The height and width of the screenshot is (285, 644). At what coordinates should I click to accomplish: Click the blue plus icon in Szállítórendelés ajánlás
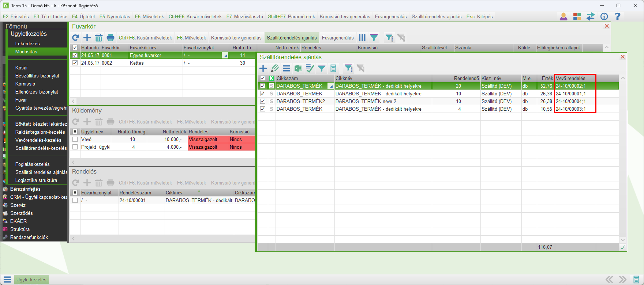[263, 68]
